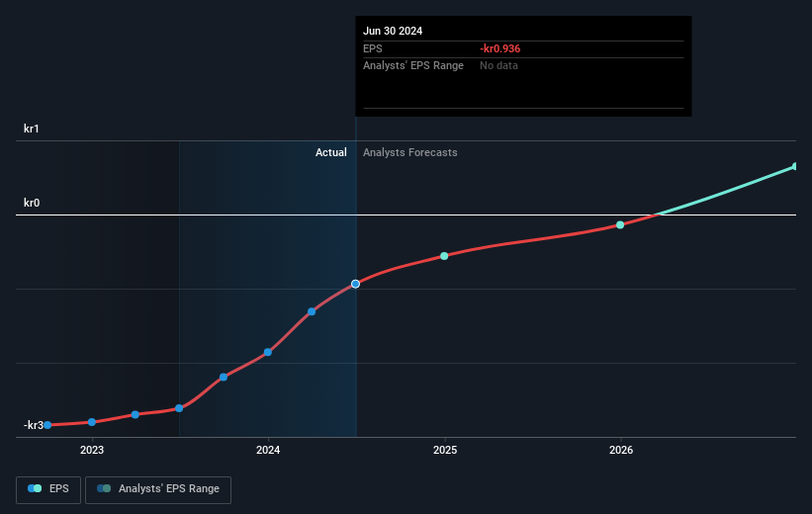Screen dimensions: 812x514
Task: Click the 'Jun 30 2024' tooltip date
Action: click(x=393, y=31)
